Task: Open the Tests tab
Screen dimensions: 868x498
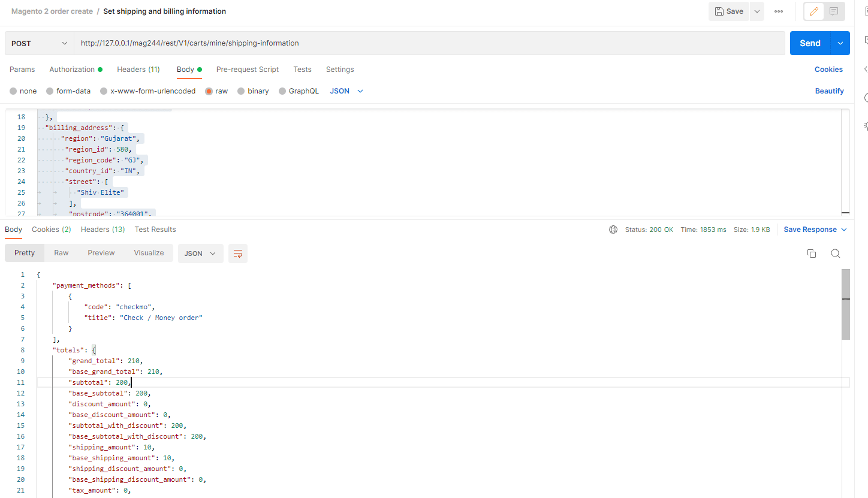Action: [x=302, y=70]
